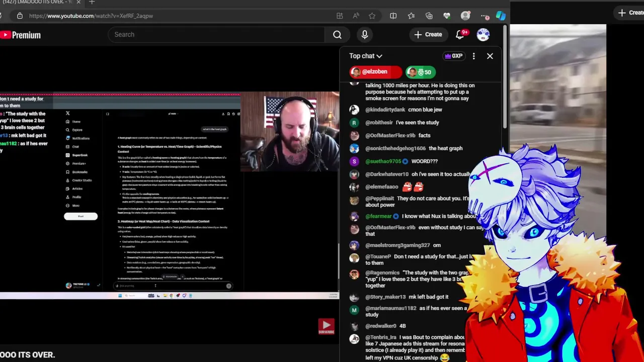Open the live chat three-dot options menu
Viewport: 644px width, 362px height.
tap(473, 56)
